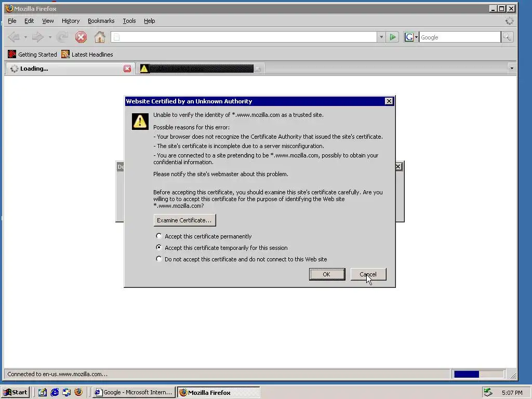Open the address bar history dropdown

pyautogui.click(x=381, y=37)
